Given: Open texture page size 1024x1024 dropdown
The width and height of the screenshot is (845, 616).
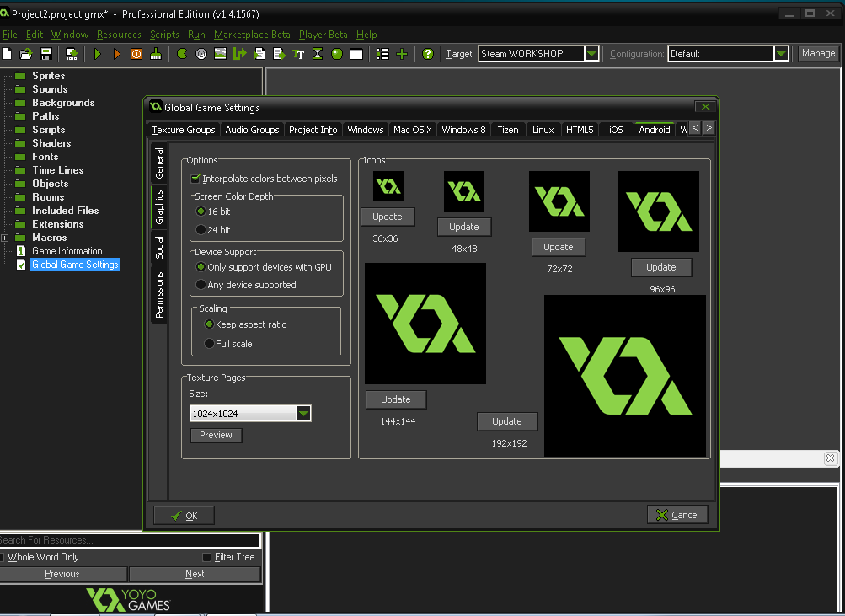Looking at the screenshot, I should point(304,413).
